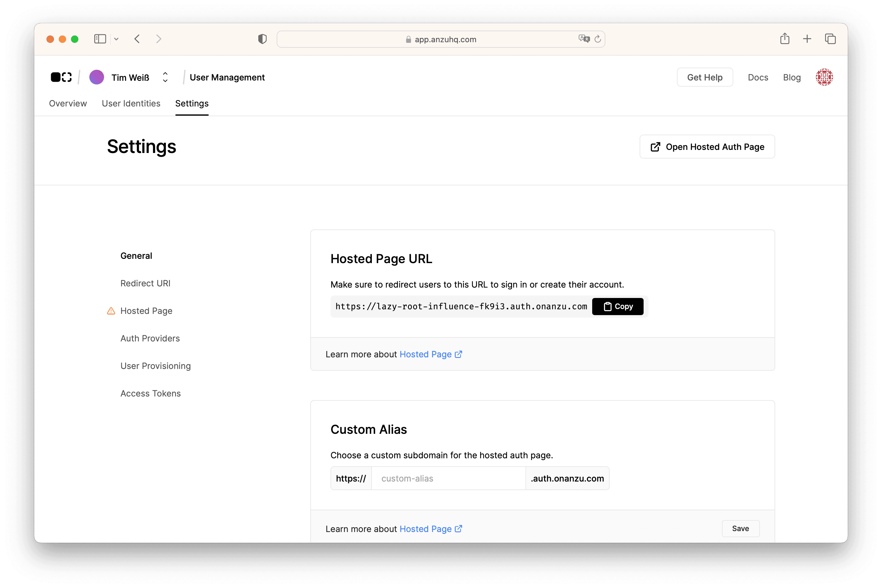Click the Custom Alias heading
Screen dimensions: 882x588
click(x=368, y=430)
